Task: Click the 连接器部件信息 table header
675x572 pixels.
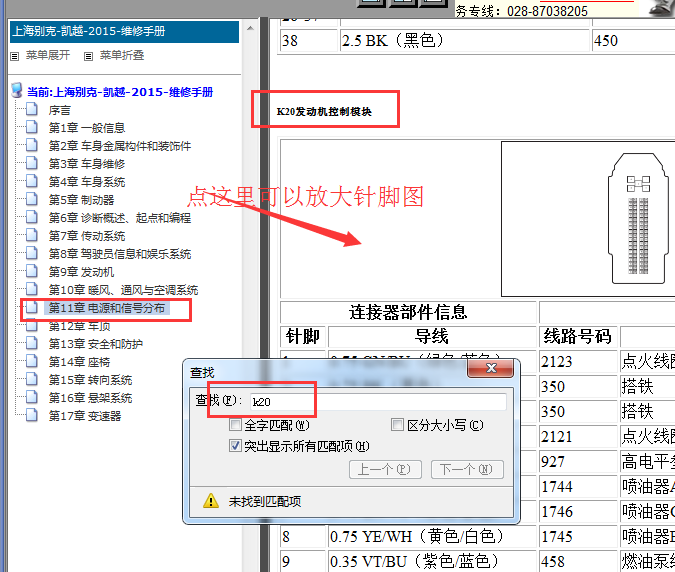Action: pos(408,312)
